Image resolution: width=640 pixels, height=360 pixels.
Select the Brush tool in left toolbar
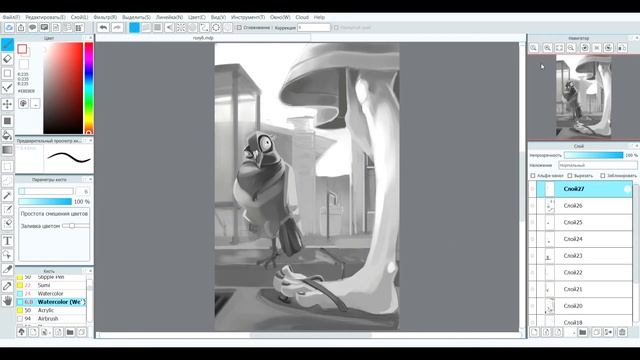[x=7, y=44]
